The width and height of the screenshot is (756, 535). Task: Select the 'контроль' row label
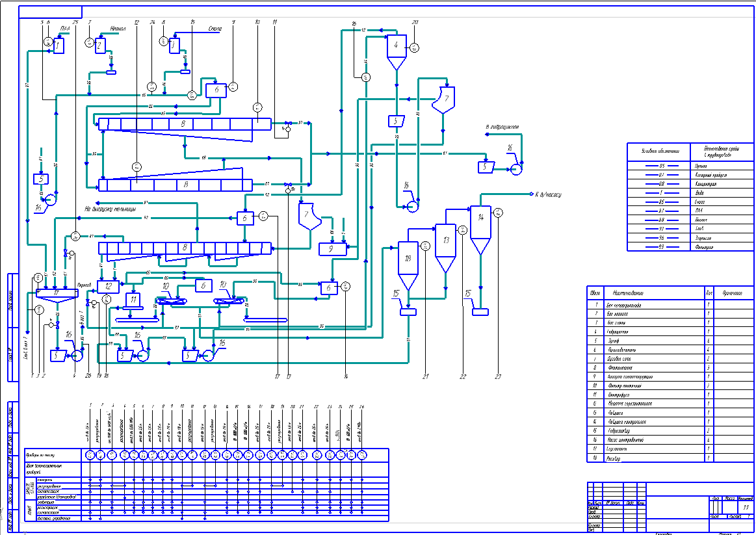point(44,480)
